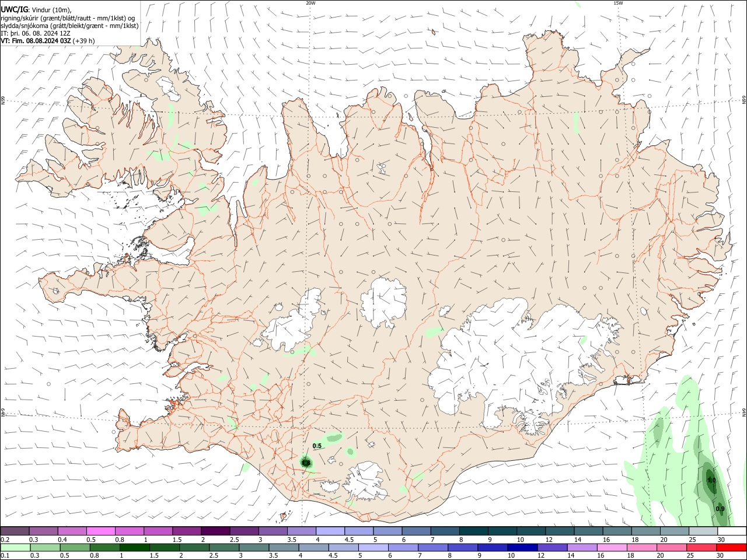Click the UWC/IG title text
The width and height of the screenshot is (747, 560).
(13, 10)
